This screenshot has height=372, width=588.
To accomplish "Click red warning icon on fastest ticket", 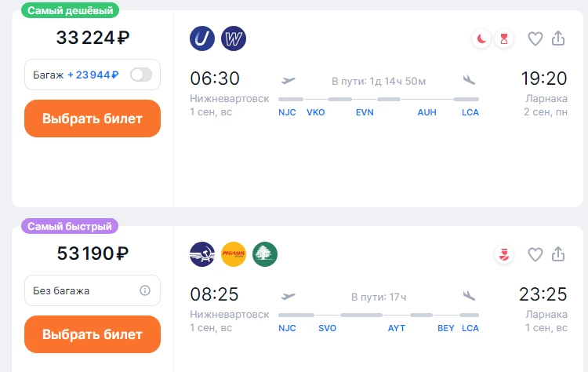I will (x=504, y=254).
